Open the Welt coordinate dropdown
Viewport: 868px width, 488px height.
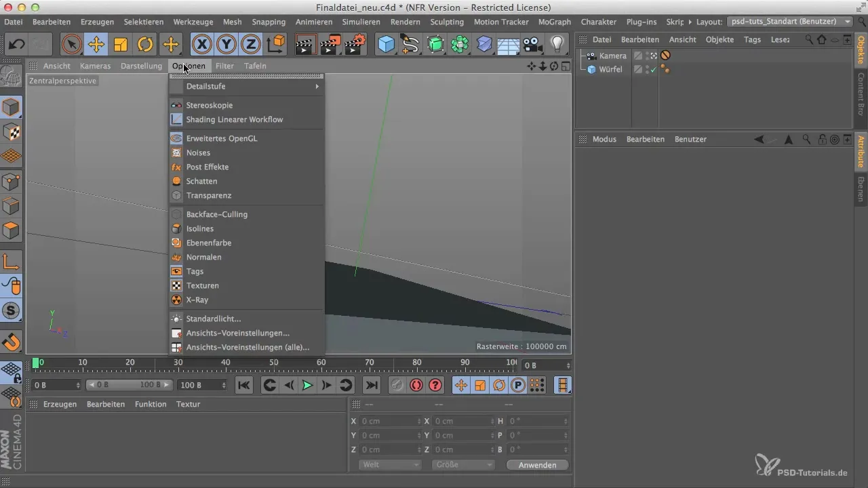point(389,465)
